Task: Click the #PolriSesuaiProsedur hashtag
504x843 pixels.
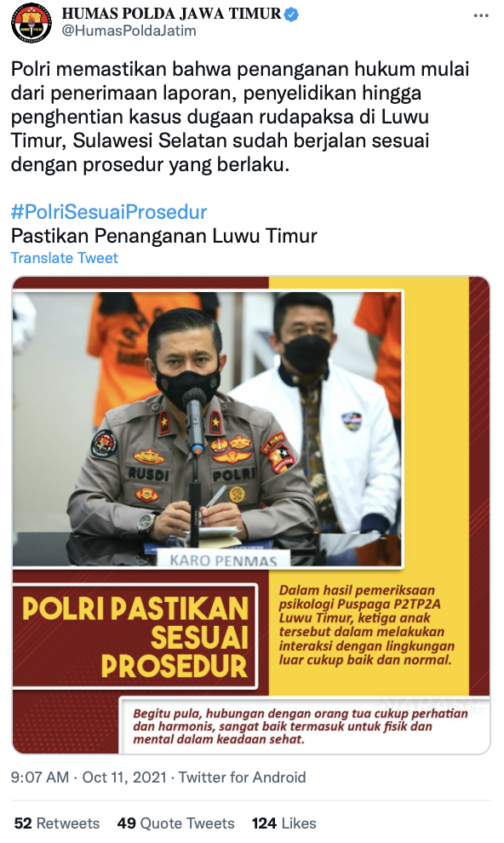Action: (109, 212)
